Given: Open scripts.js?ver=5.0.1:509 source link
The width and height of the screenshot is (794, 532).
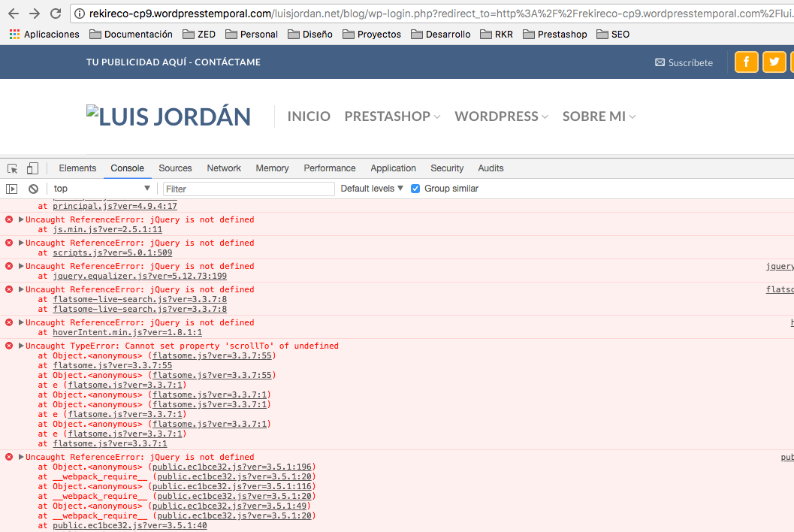Looking at the screenshot, I should point(113,252).
